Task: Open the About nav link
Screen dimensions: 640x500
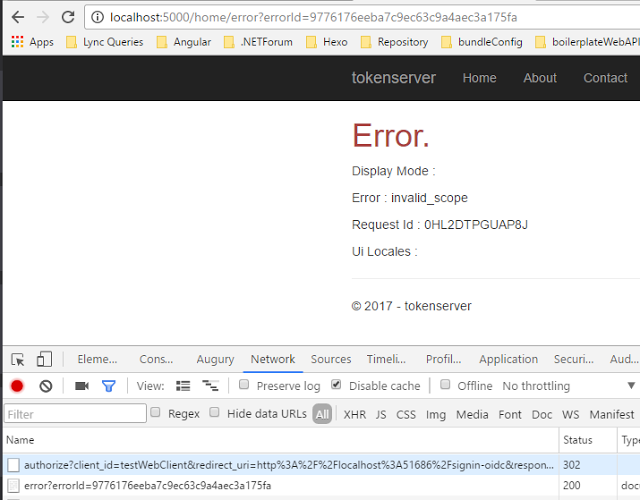Action: (x=540, y=78)
